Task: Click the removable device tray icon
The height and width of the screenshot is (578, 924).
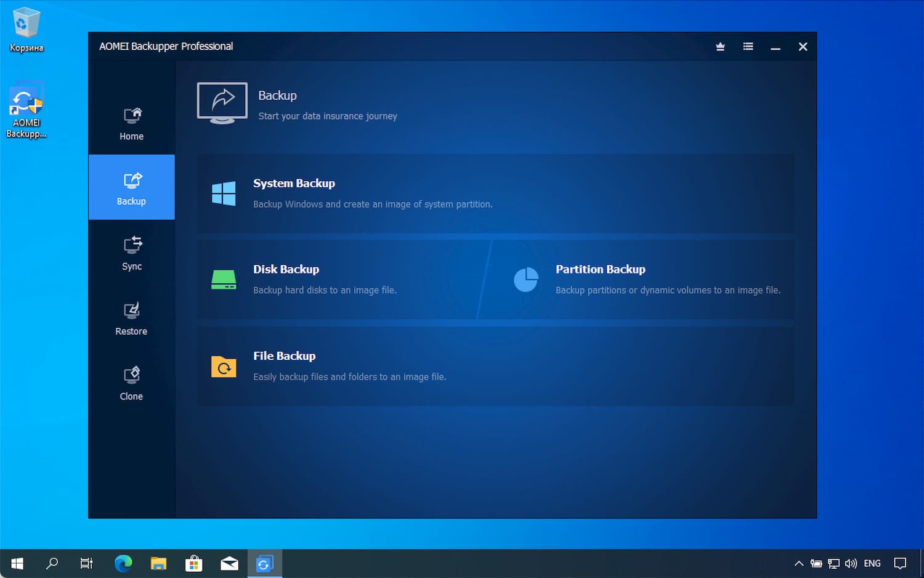Action: point(816,563)
